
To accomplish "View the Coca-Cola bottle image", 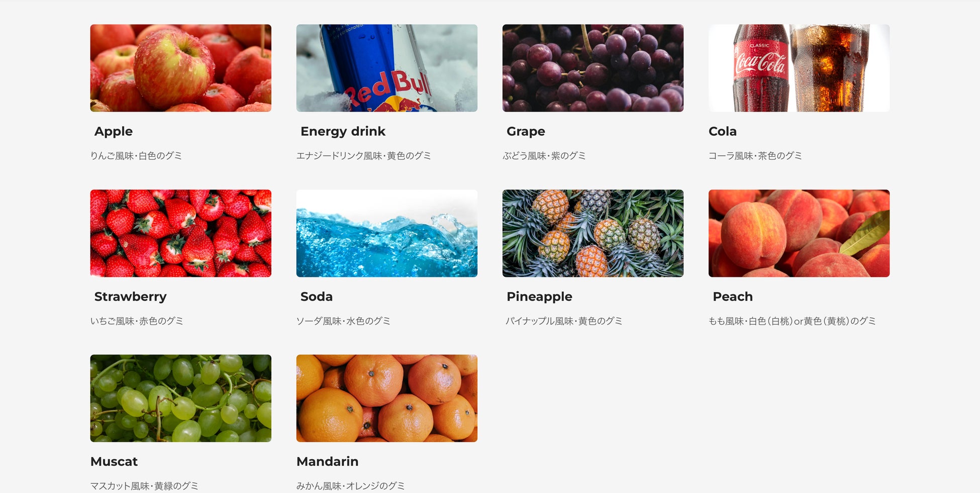I will tap(799, 68).
